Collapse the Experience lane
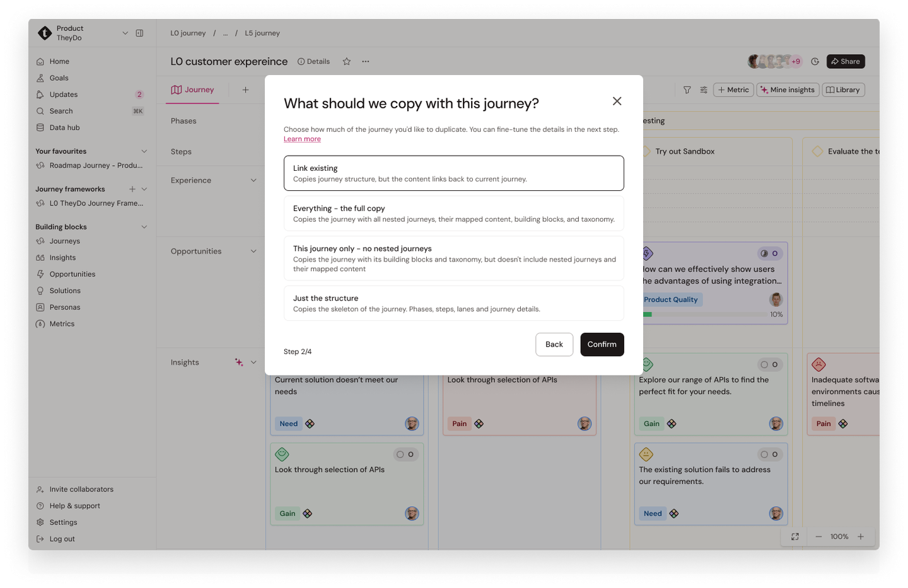The width and height of the screenshot is (908, 588). (253, 180)
